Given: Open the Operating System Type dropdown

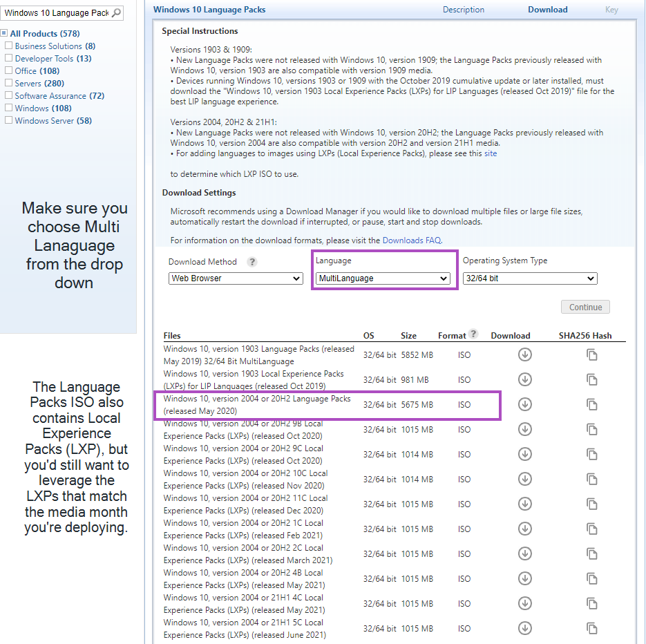Looking at the screenshot, I should 529,278.
